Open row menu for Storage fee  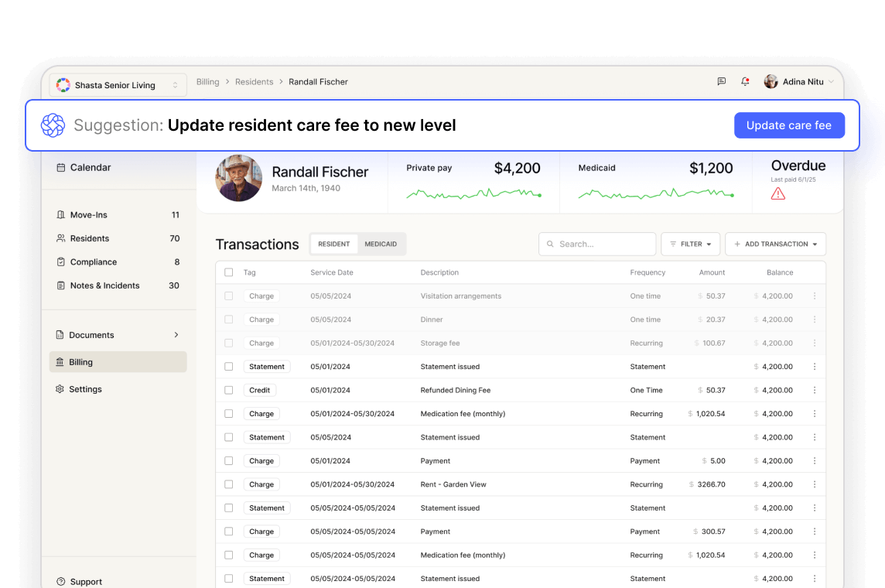(x=815, y=344)
